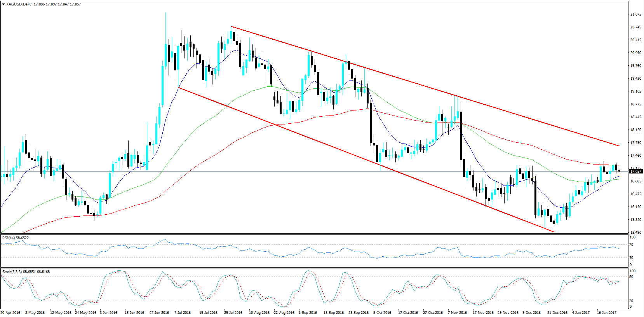Viewport: 644px width, 317px height.
Task: Click the RSI 70 level label
Action: 632,245
